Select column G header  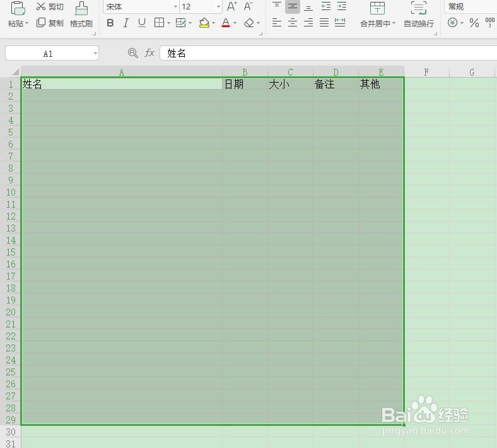(472, 72)
